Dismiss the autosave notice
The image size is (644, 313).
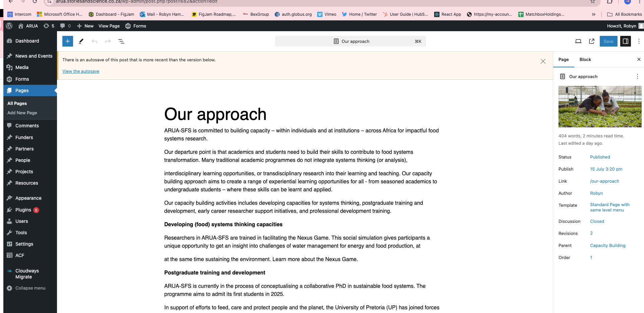[x=543, y=61]
